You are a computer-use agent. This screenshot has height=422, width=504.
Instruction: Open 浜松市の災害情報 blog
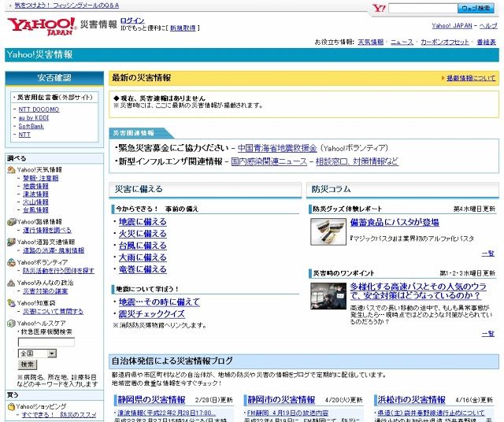coord(411,400)
